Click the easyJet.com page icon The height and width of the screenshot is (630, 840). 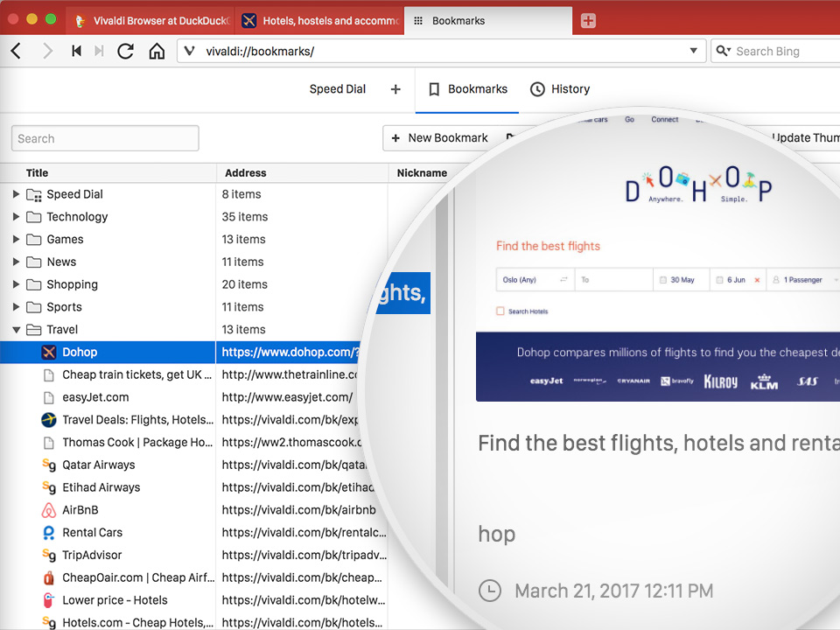[49, 397]
